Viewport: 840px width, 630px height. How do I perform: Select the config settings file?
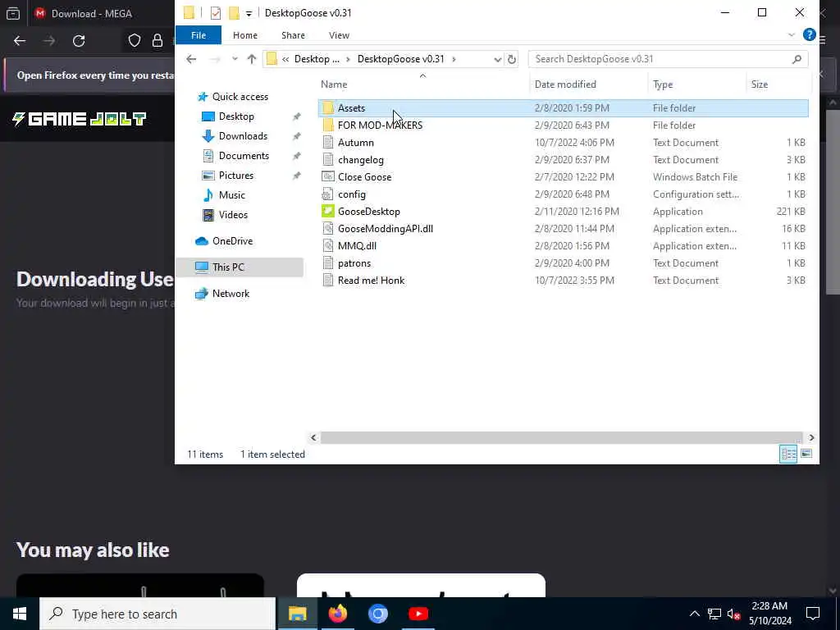pyautogui.click(x=351, y=194)
